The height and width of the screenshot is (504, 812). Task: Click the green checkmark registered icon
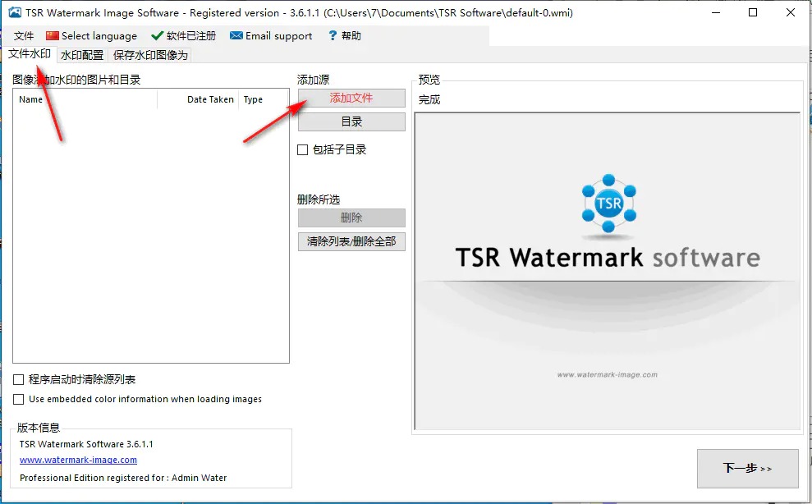pyautogui.click(x=157, y=36)
